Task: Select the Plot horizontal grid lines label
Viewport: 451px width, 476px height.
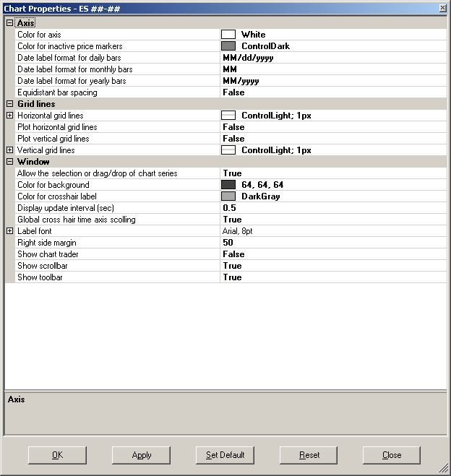Action: 57,127
